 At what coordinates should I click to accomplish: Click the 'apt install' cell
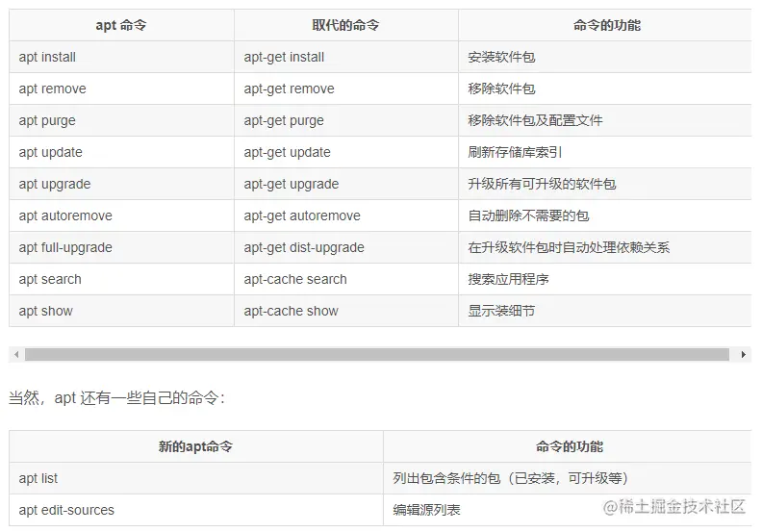(121, 57)
